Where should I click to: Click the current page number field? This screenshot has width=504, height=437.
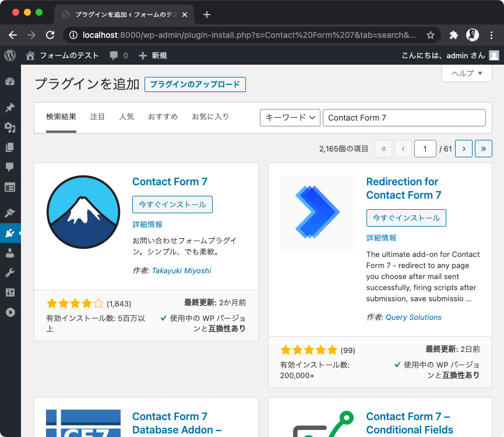425,149
